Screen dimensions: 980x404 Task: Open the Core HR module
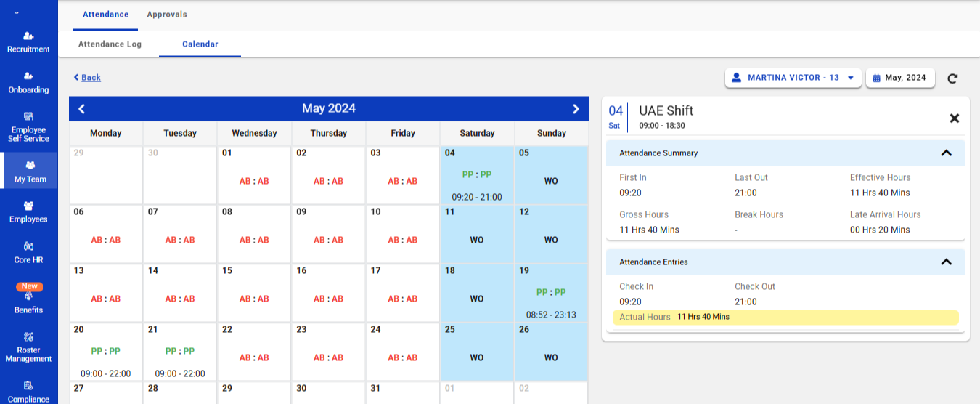28,253
